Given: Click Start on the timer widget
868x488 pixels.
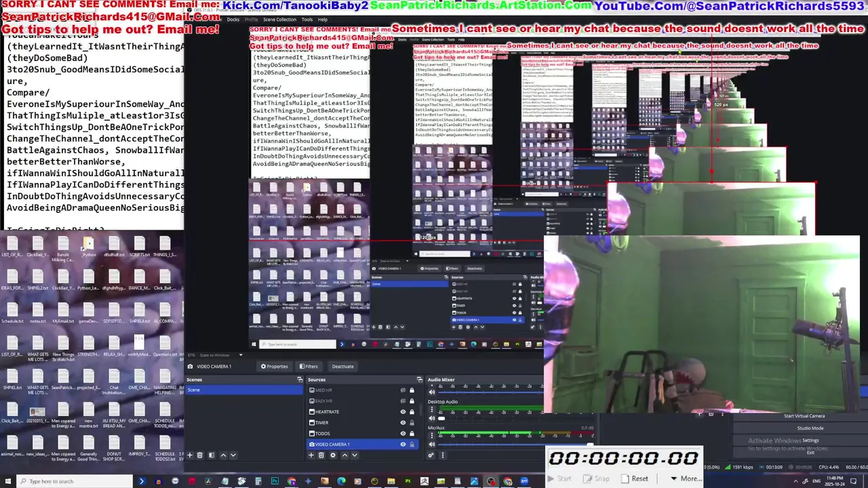Looking at the screenshot, I should coord(559,479).
